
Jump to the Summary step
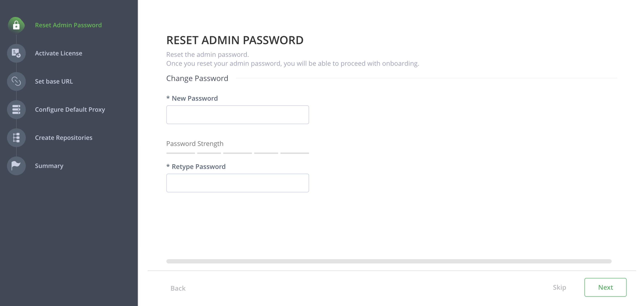pos(49,166)
